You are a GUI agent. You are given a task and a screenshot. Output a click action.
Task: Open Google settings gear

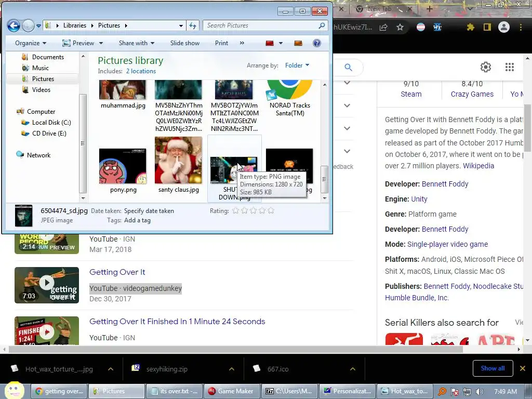(x=486, y=67)
